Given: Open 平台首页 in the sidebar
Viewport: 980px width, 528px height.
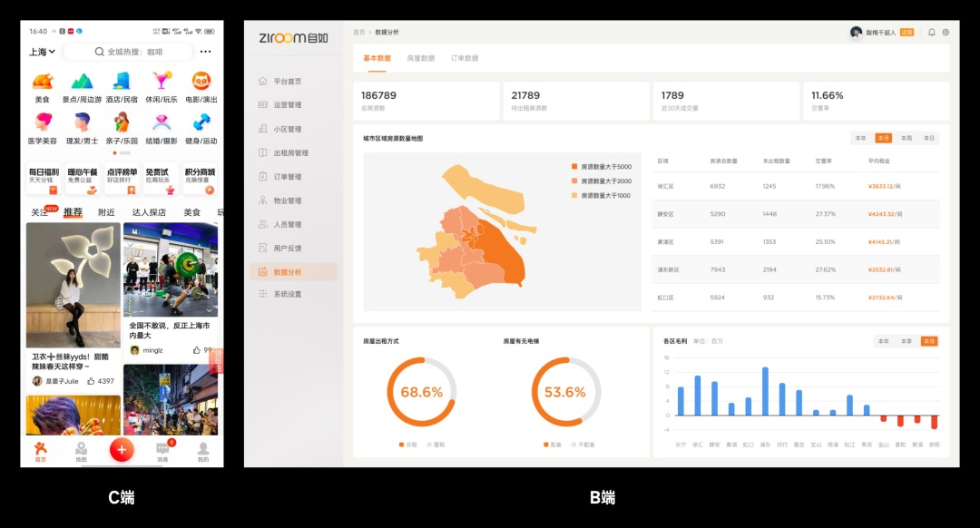Looking at the screenshot, I should pos(294,82).
